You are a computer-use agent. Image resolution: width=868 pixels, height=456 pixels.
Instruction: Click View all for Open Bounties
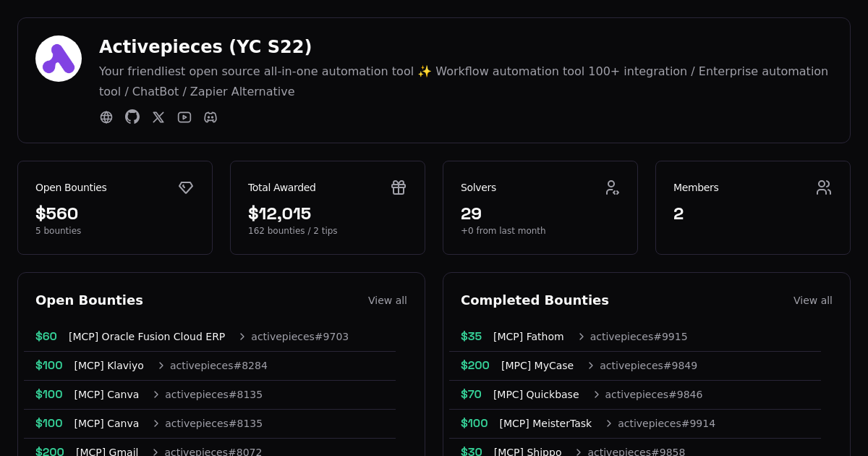click(x=388, y=300)
